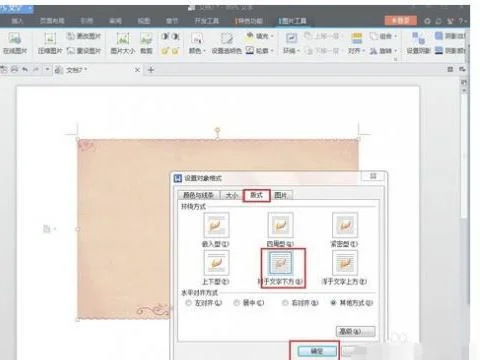Switch to the 引用 References tab
480x360 pixels.
click(87, 21)
